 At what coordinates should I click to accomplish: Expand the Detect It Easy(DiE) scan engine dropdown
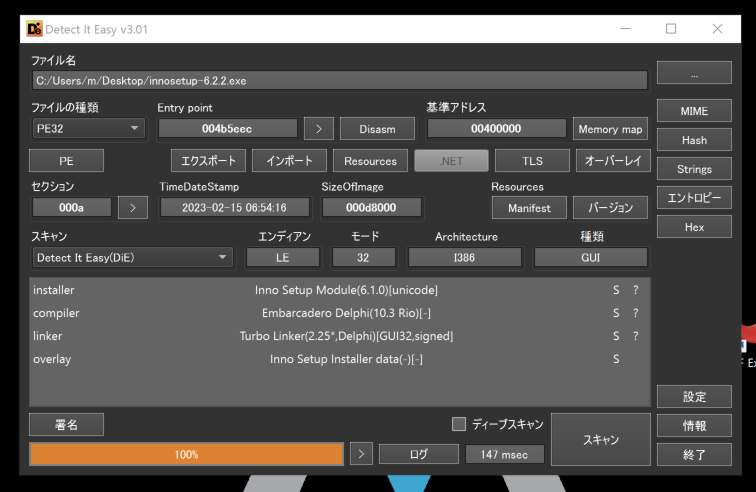(132, 258)
